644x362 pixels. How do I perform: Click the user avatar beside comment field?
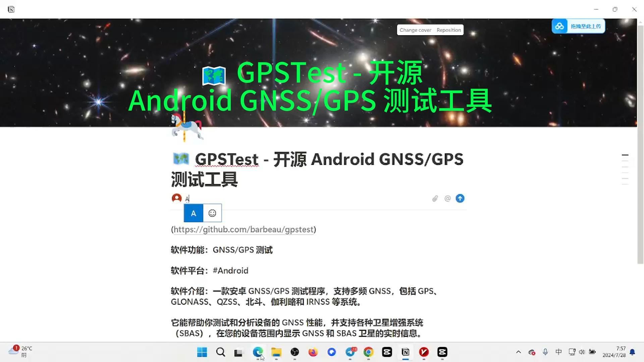click(176, 198)
